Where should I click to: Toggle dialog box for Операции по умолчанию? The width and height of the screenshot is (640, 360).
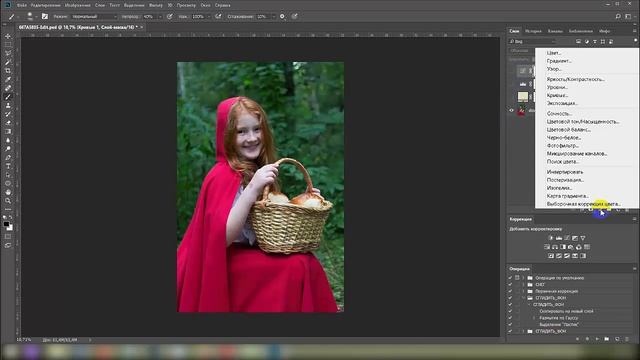click(x=517, y=278)
